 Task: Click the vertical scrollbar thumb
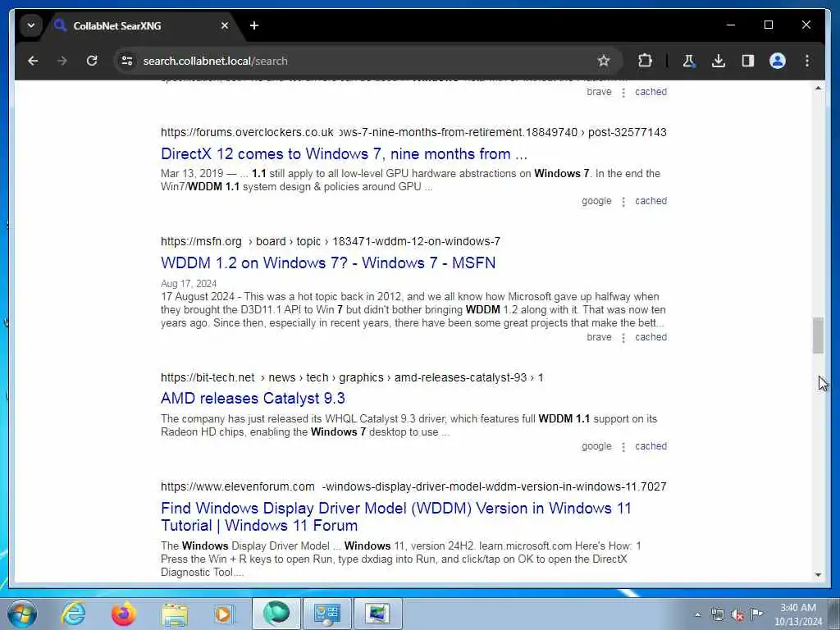818,336
